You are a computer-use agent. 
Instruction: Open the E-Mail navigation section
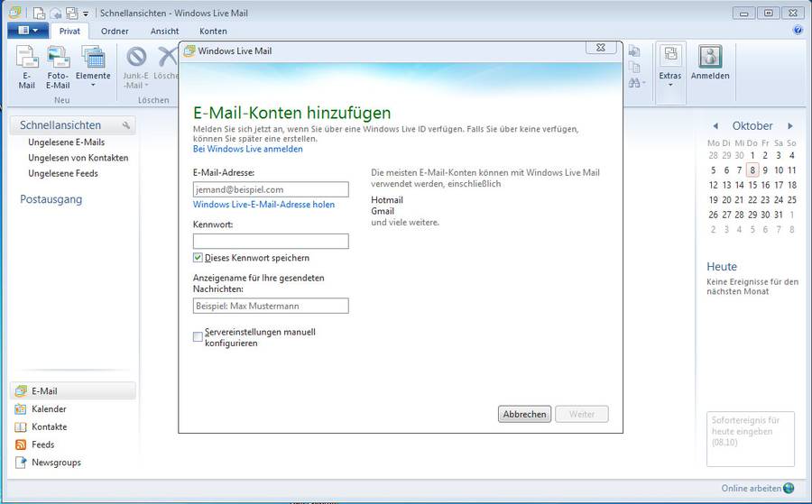click(x=72, y=390)
